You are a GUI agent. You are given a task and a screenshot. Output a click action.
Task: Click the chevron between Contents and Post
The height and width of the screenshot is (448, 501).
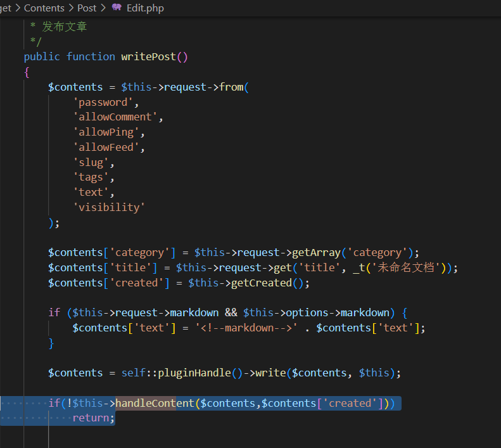tap(71, 8)
